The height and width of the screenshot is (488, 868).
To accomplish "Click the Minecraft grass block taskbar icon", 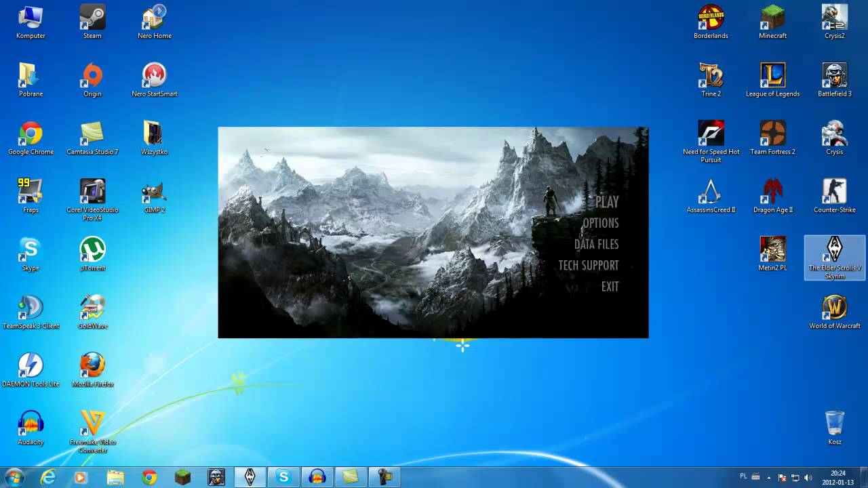I will pos(182,477).
